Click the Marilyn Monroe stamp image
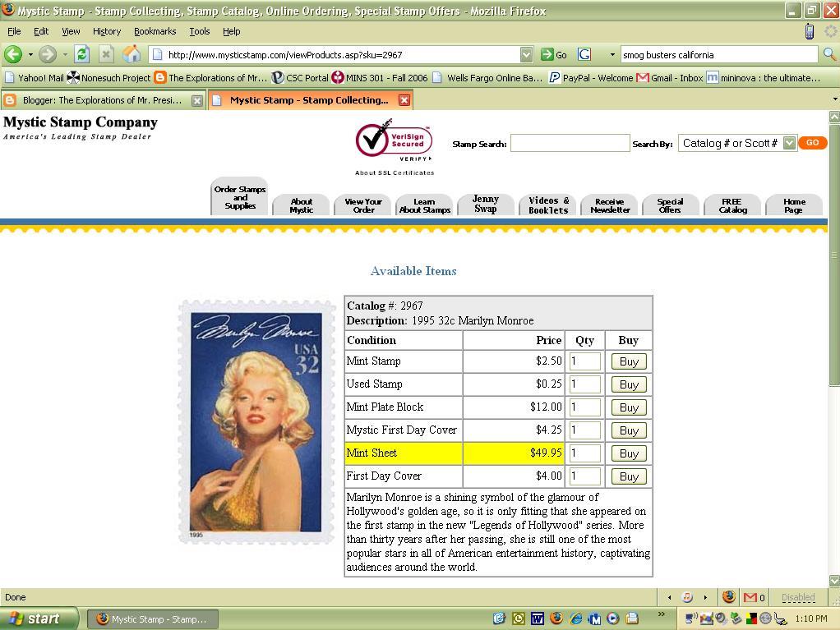Viewport: 840px width, 630px height. click(257, 422)
